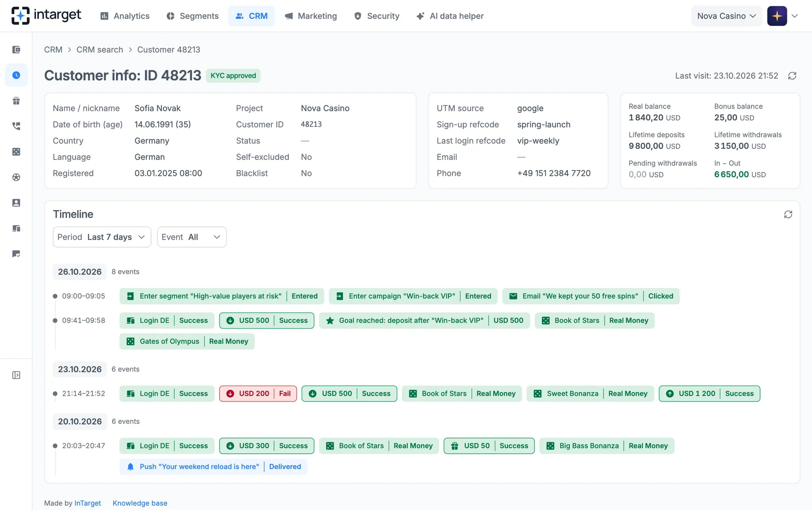Image resolution: width=812 pixels, height=510 pixels.
Task: Open the Gates of Olympus Real Money event
Action: (187, 341)
